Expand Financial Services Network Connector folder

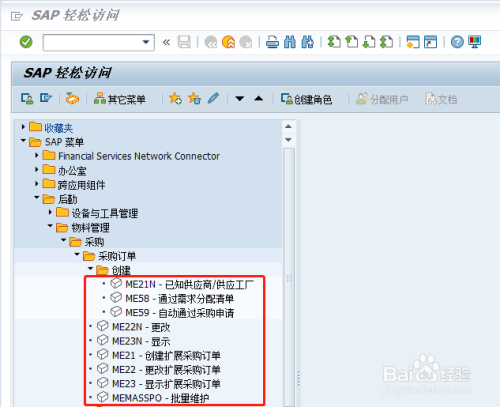tap(37, 155)
